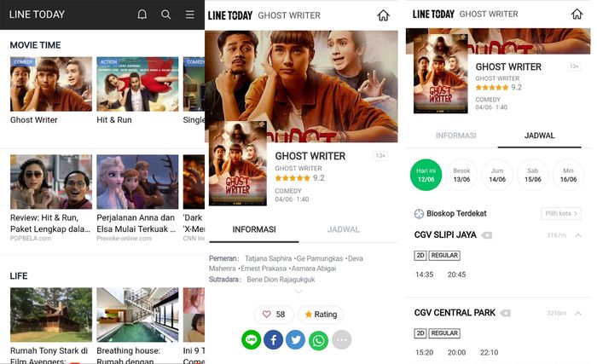
Task: Tap home icon on Informasi screen
Action: coord(383,15)
